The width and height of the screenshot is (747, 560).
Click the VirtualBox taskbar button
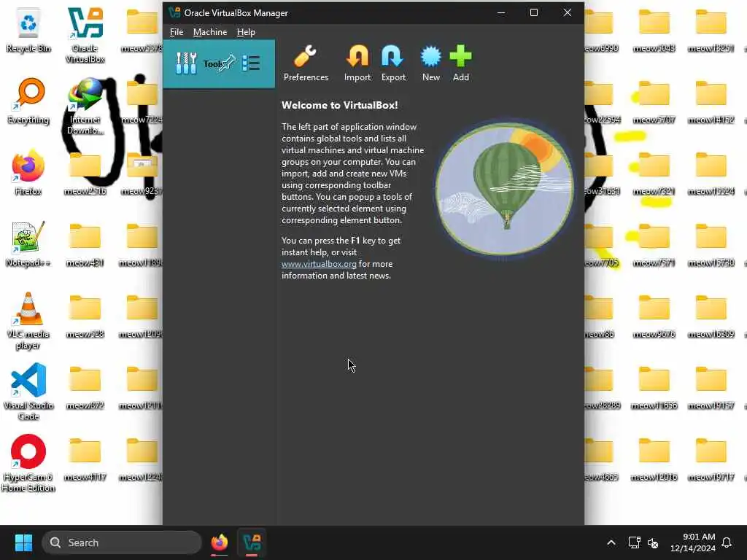tap(252, 542)
